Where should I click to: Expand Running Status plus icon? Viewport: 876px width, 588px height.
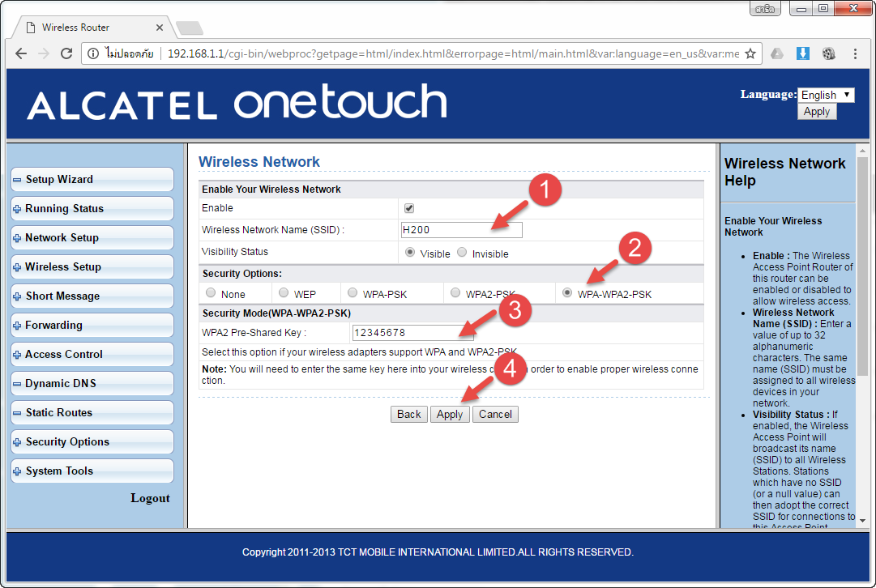tap(17, 209)
